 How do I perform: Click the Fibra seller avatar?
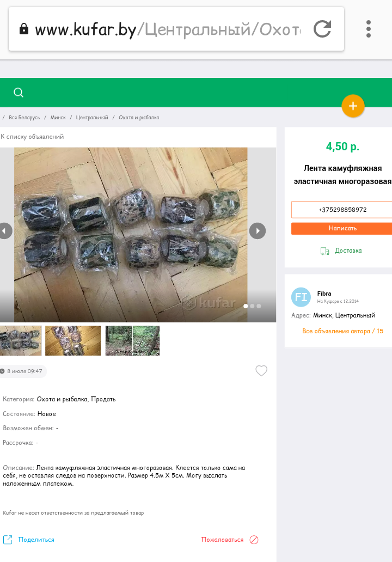[301, 297]
